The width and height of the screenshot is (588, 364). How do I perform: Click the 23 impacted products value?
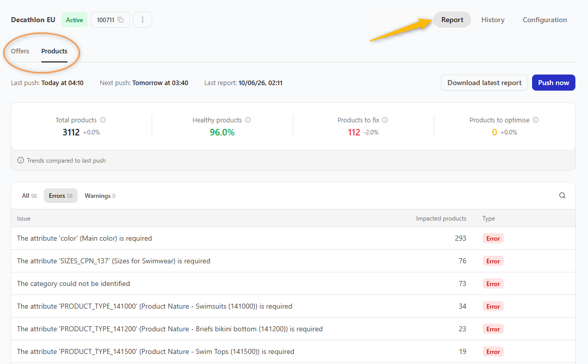coord(463,329)
